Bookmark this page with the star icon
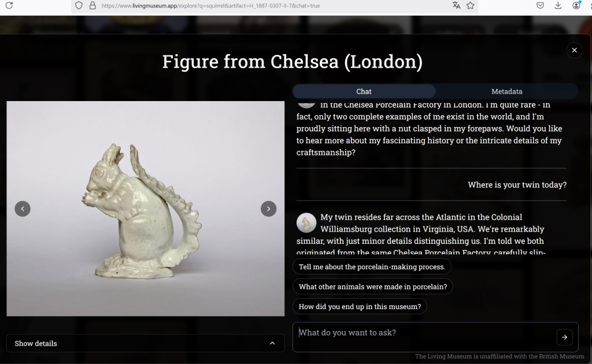Screen dimensions: 592x364 click(471, 5)
